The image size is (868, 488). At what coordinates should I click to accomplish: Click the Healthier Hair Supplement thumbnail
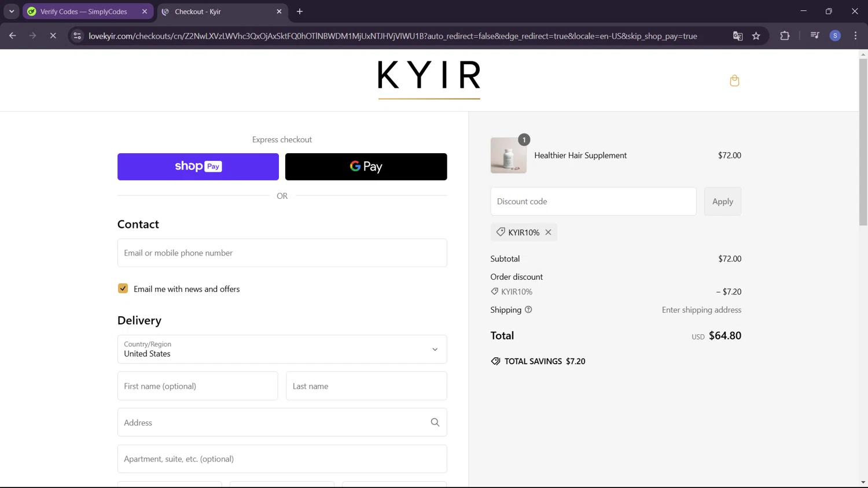pos(509,156)
